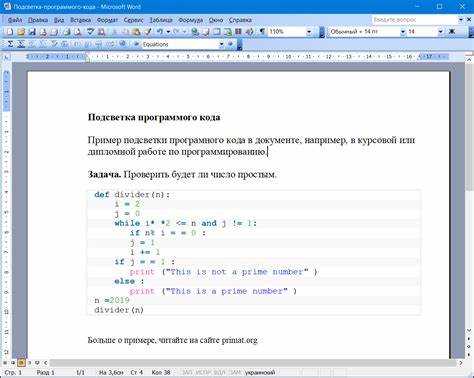Image resolution: width=474 pixels, height=378 pixels.
Task: Click the Redo arrow icon
Action: point(176,32)
